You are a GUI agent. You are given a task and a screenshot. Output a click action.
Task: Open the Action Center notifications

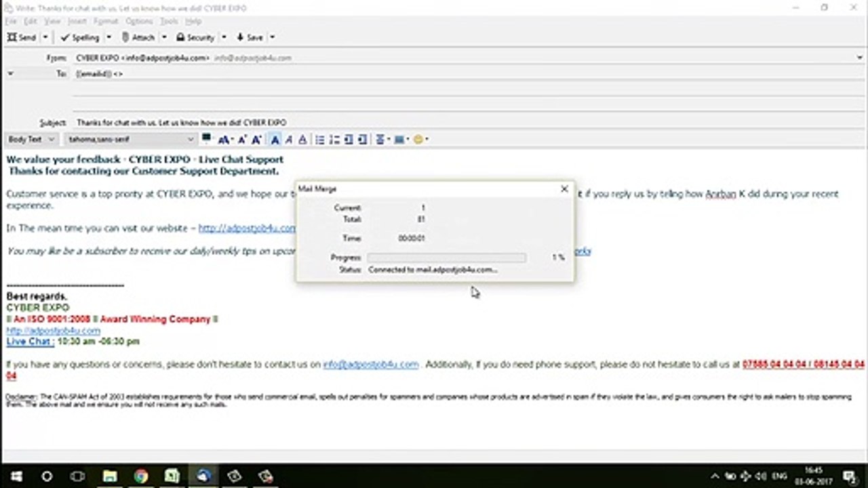tap(850, 476)
